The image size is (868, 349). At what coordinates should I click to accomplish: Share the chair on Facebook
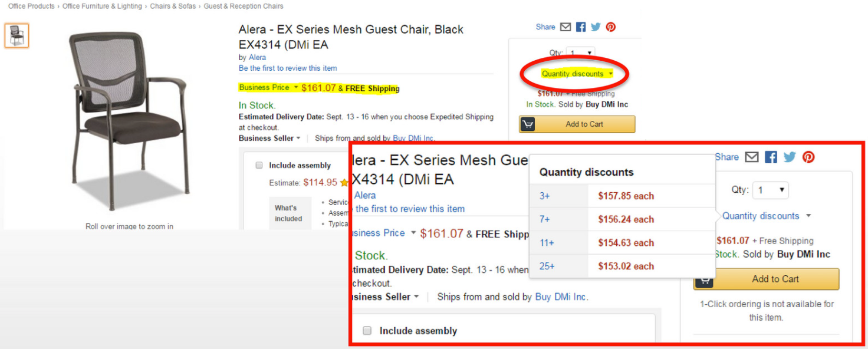(x=580, y=27)
